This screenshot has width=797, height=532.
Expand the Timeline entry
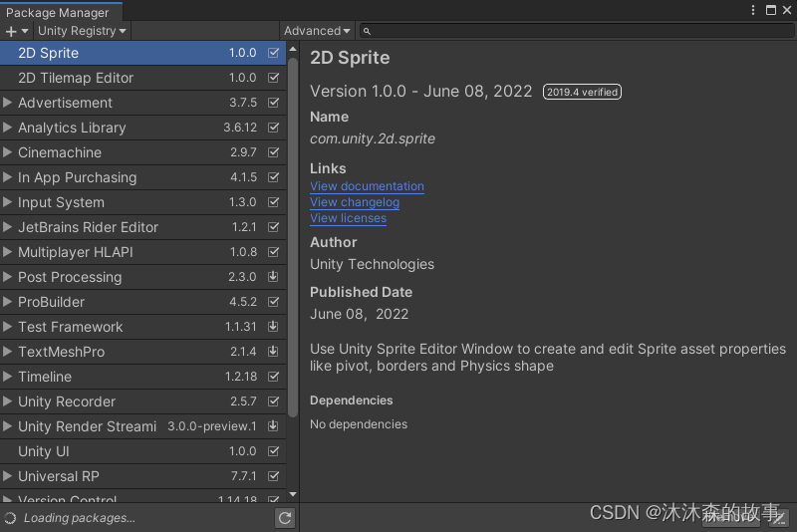(x=7, y=376)
